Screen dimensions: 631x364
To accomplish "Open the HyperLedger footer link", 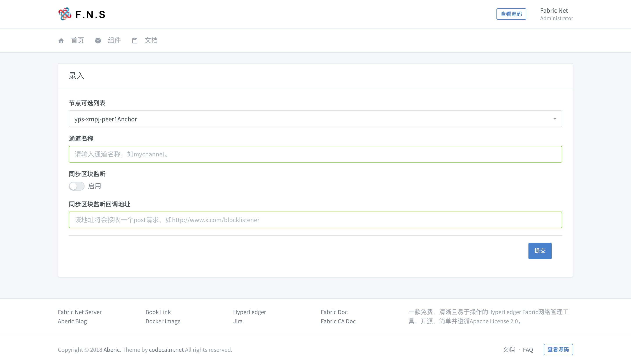I will click(249, 312).
